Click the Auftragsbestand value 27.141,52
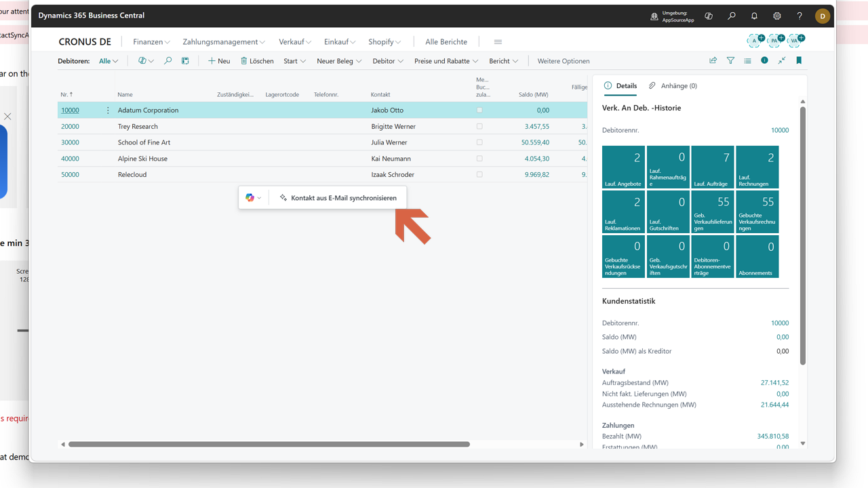Image resolution: width=868 pixels, height=488 pixels. [774, 382]
